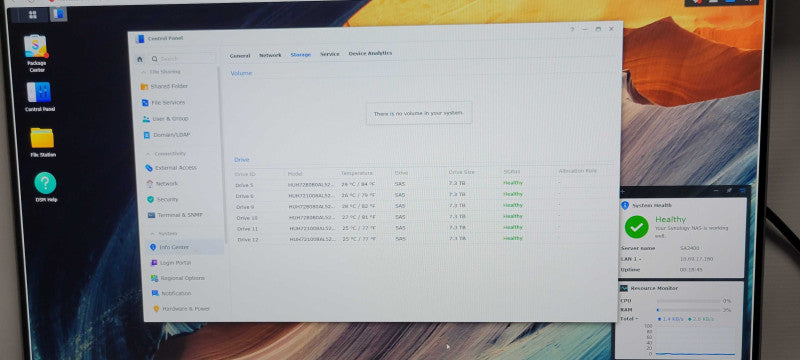This screenshot has height=360, width=800.
Task: Open Control Panel help question-mark button
Action: pyautogui.click(x=571, y=30)
